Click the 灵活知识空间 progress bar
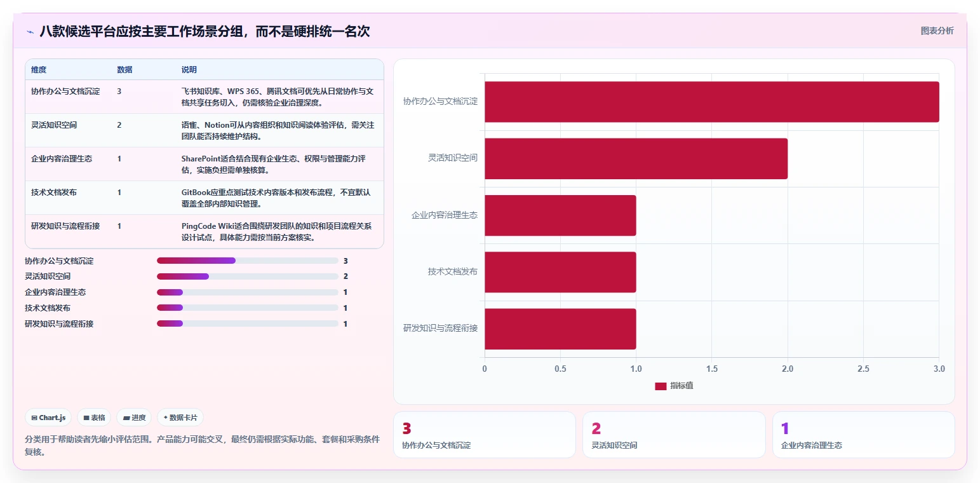This screenshot has width=980, height=483. coord(247,276)
